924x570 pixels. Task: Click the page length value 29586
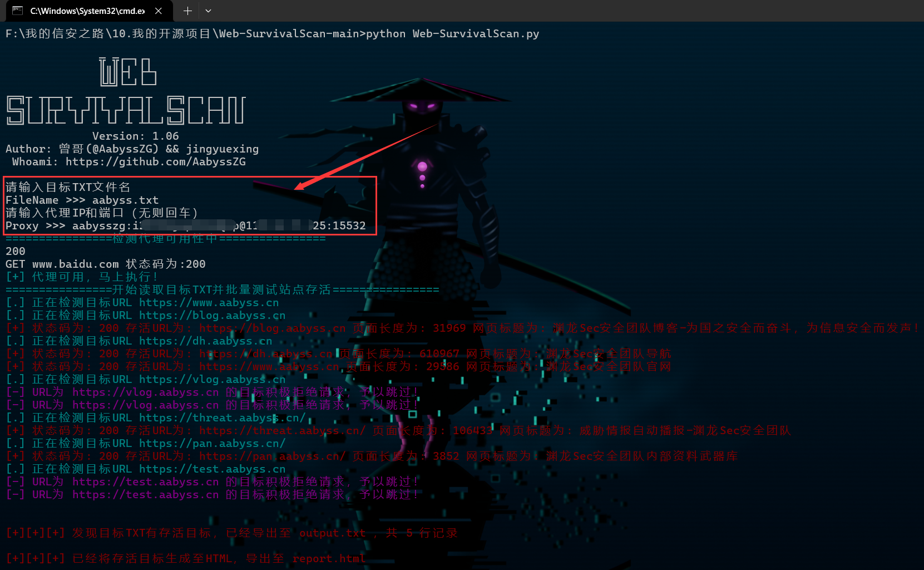point(443,366)
